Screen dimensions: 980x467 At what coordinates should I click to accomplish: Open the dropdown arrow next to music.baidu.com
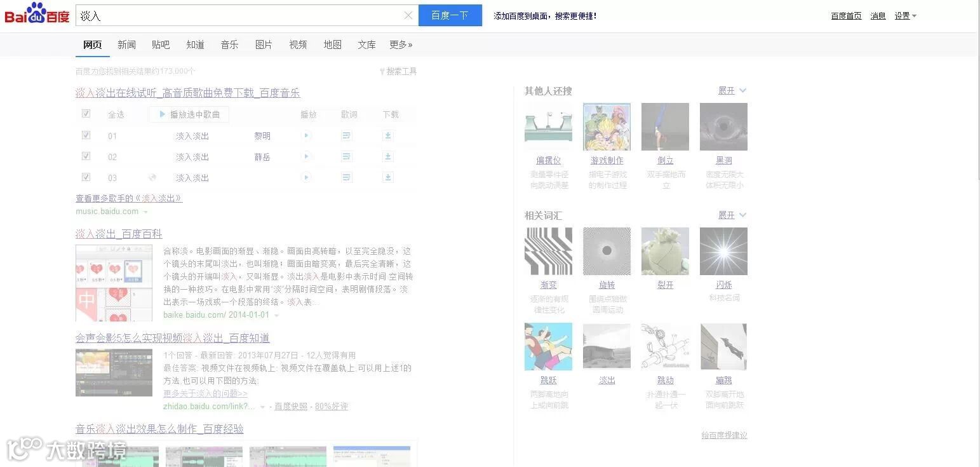(145, 212)
